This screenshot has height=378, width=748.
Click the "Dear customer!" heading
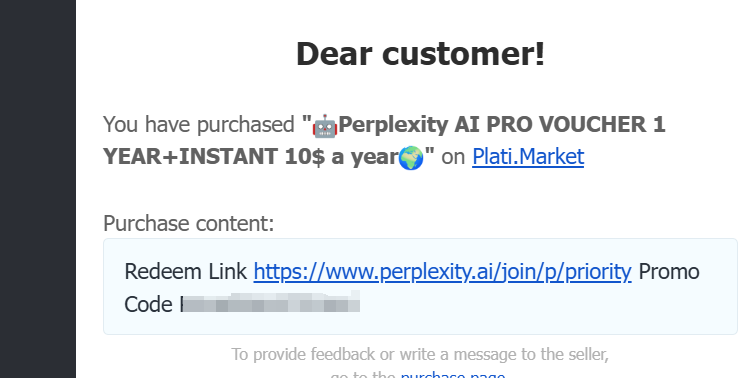tap(420, 53)
